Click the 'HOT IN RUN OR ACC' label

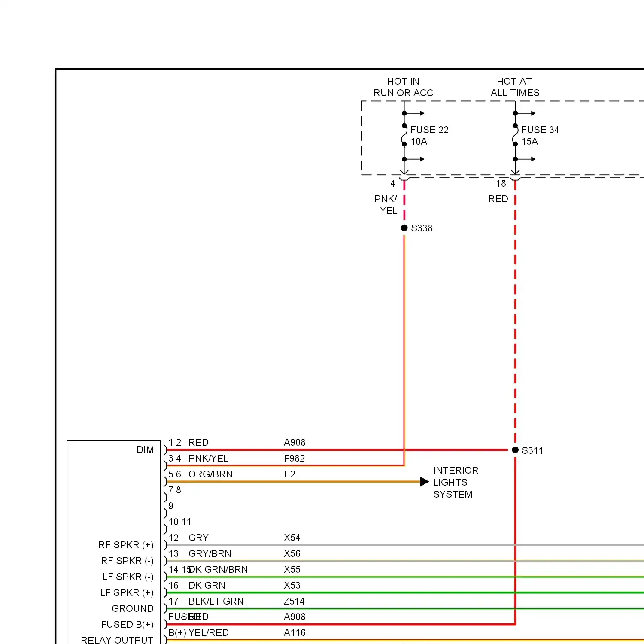403,87
